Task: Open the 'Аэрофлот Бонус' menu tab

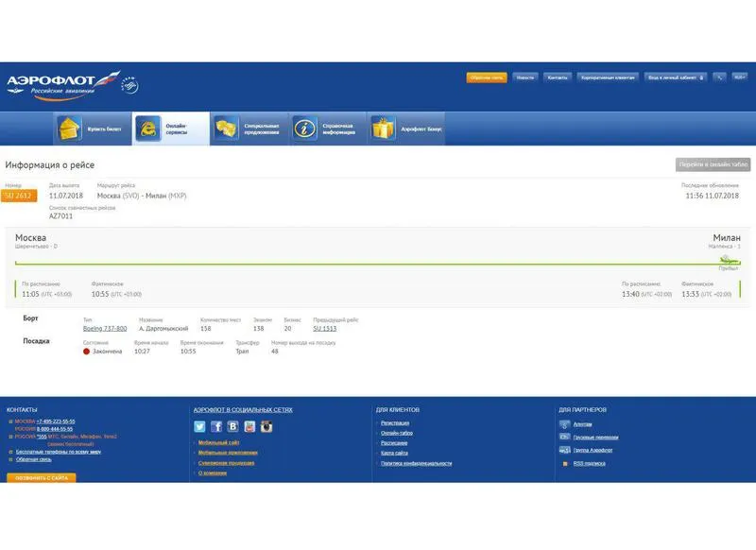Action: click(406, 129)
